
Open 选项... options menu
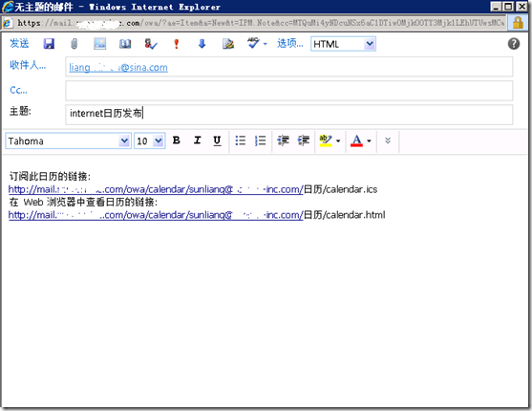pos(289,43)
